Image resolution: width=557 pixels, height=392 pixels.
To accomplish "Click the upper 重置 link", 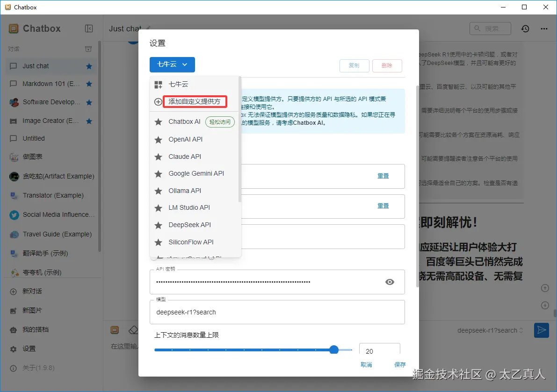I will tap(383, 176).
